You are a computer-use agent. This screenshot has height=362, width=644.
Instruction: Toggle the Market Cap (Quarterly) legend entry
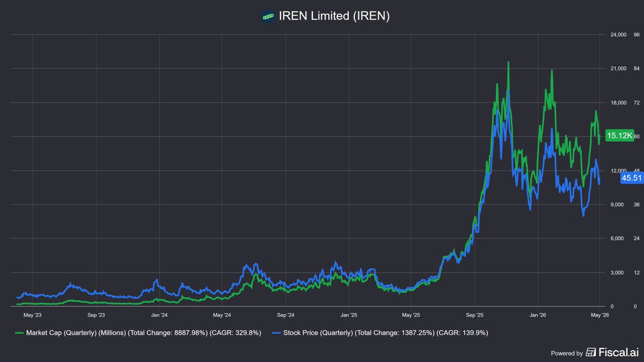(x=138, y=333)
